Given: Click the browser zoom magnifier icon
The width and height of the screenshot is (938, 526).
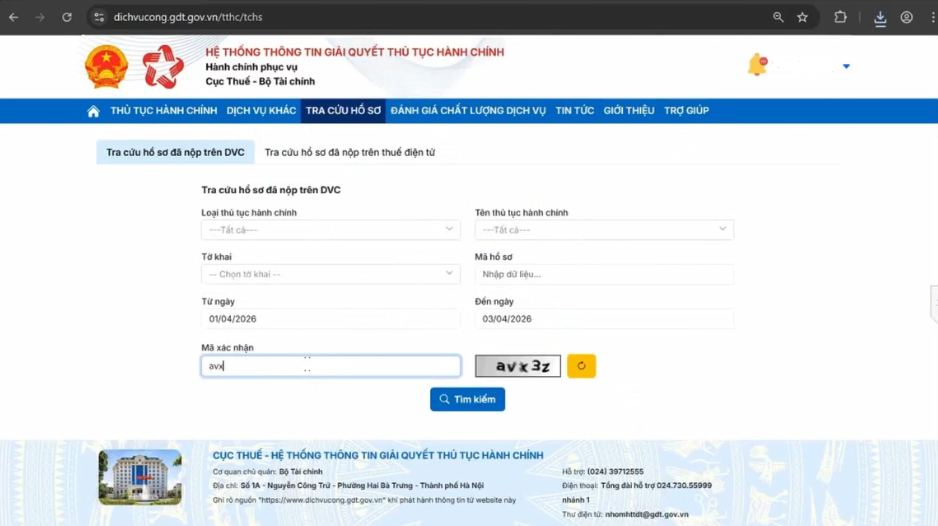Looking at the screenshot, I should (x=778, y=17).
